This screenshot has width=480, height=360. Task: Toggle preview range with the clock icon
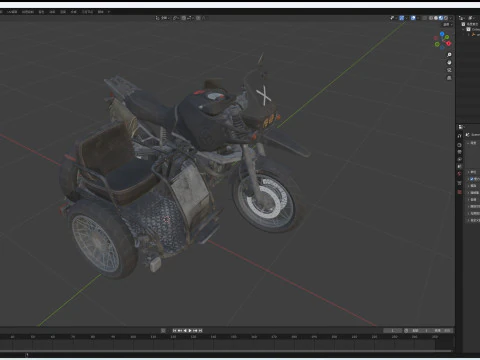[406, 331]
